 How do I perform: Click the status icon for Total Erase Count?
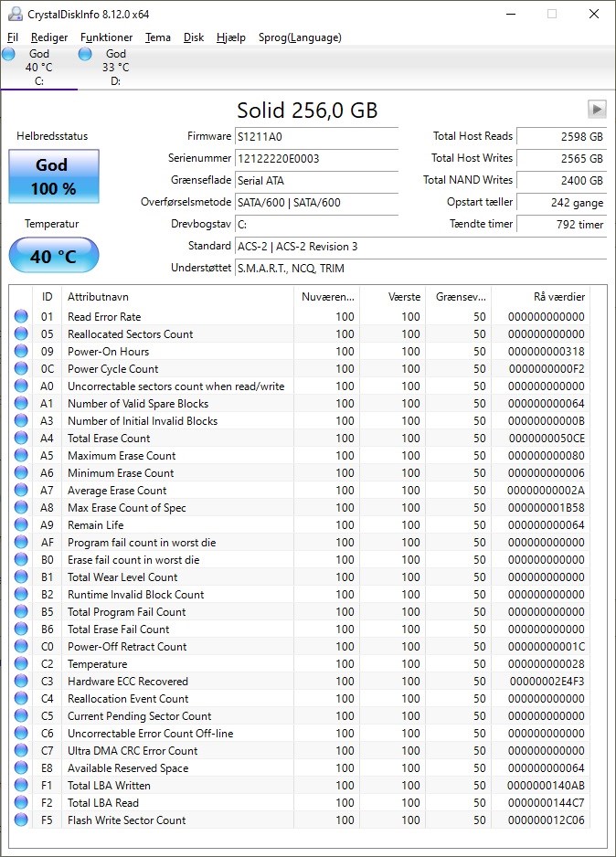click(21, 438)
